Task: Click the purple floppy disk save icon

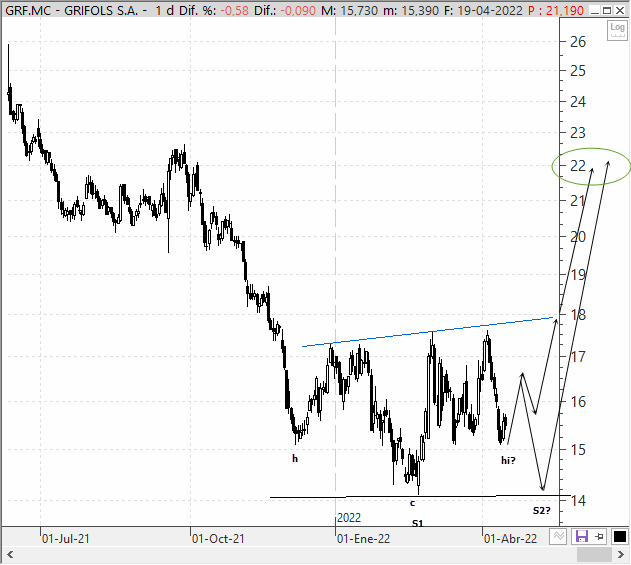Action: pyautogui.click(x=582, y=536)
